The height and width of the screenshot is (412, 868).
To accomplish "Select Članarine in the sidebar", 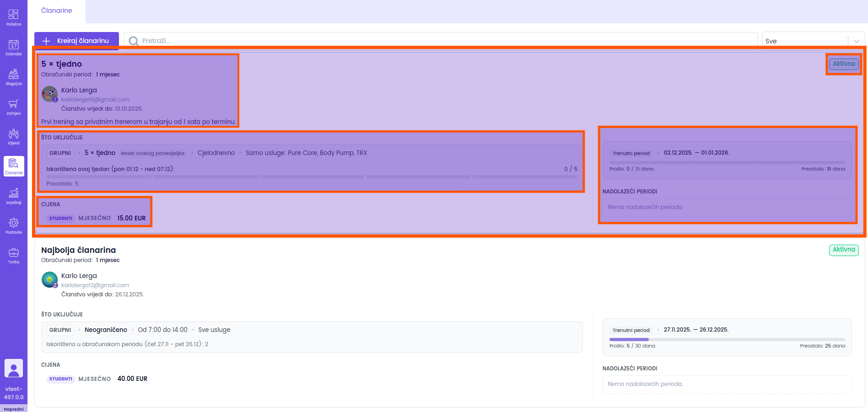I will point(14,166).
